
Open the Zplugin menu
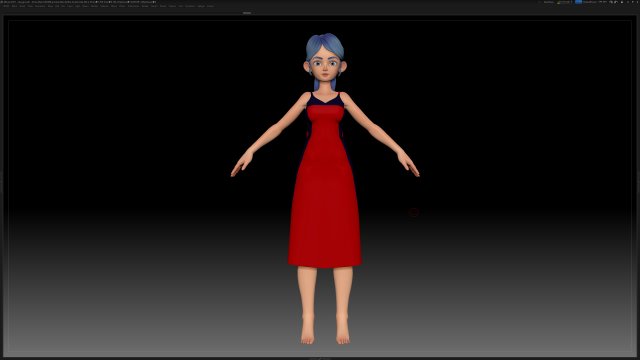(x=201, y=6)
